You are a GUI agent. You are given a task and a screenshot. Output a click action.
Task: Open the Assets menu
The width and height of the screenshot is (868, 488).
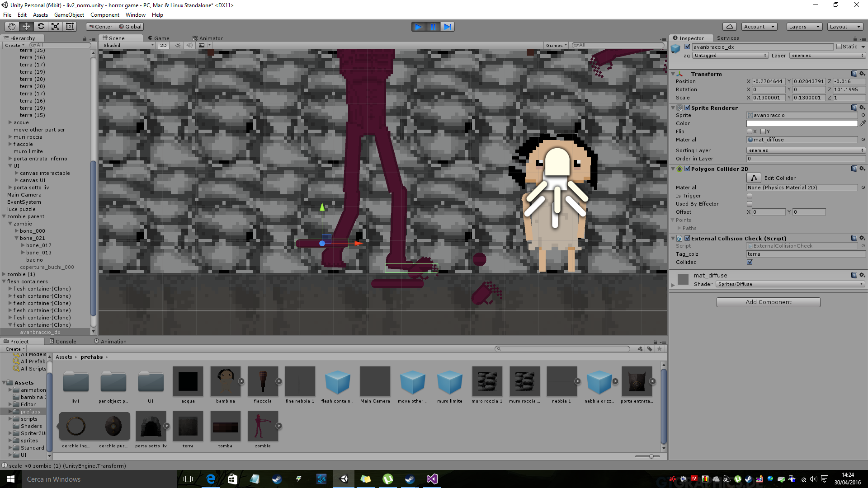(40, 15)
